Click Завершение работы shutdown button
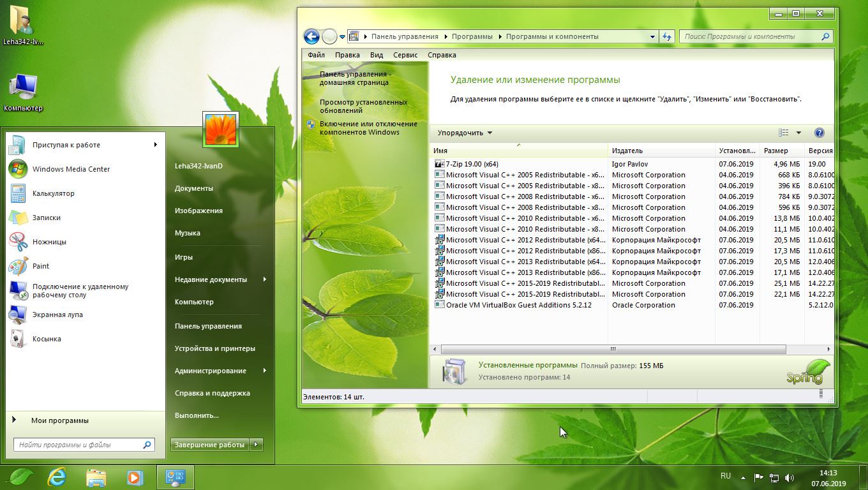Viewport: 868px width, 490px height. pyautogui.click(x=210, y=445)
